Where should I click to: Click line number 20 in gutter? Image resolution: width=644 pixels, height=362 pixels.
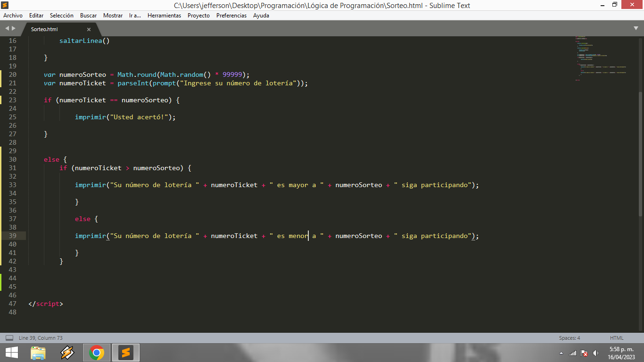coord(12,74)
